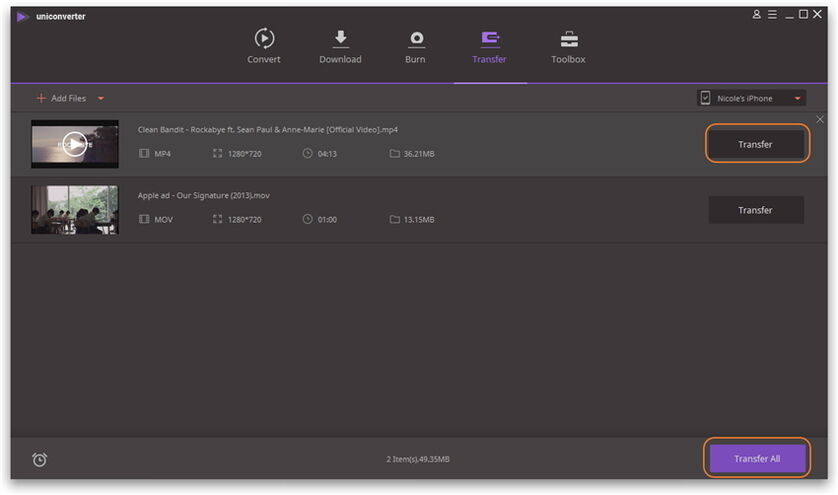Click the Transfer All button

(x=756, y=458)
